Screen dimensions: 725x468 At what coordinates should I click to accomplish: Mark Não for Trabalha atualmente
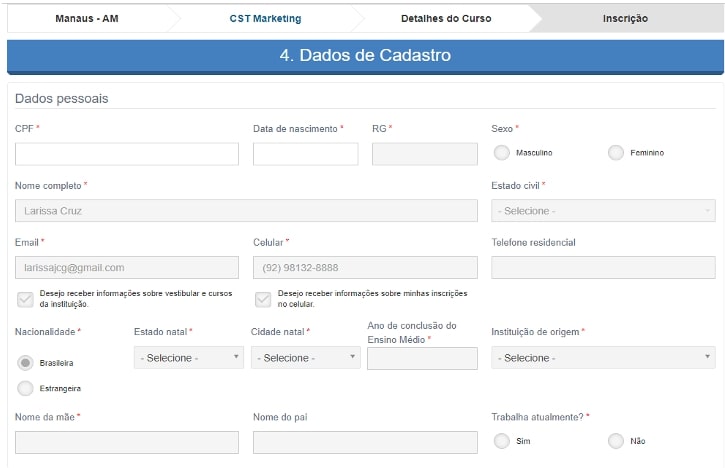click(615, 441)
